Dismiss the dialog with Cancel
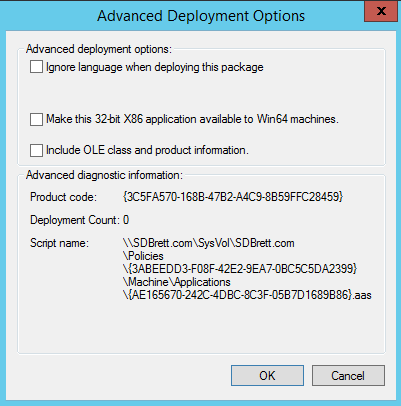Viewport: 401px width, 406px height. pyautogui.click(x=348, y=375)
